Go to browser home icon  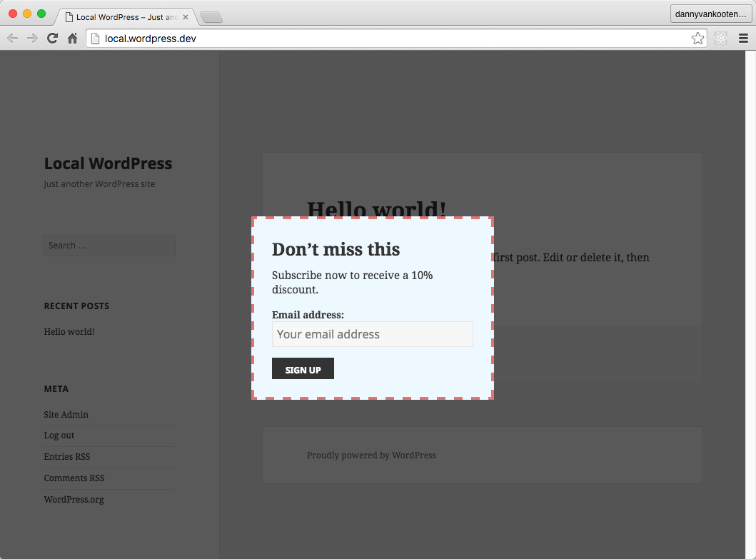coord(72,39)
